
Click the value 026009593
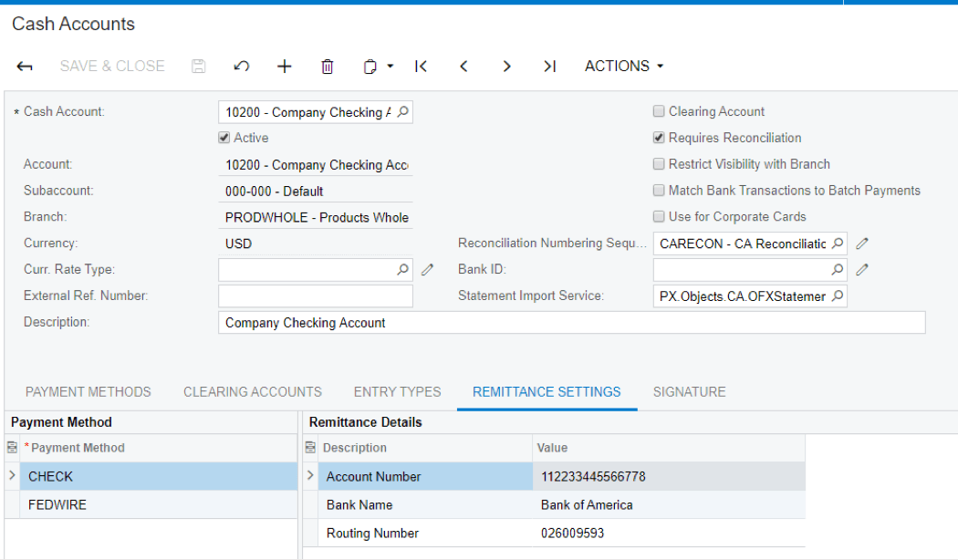(572, 534)
